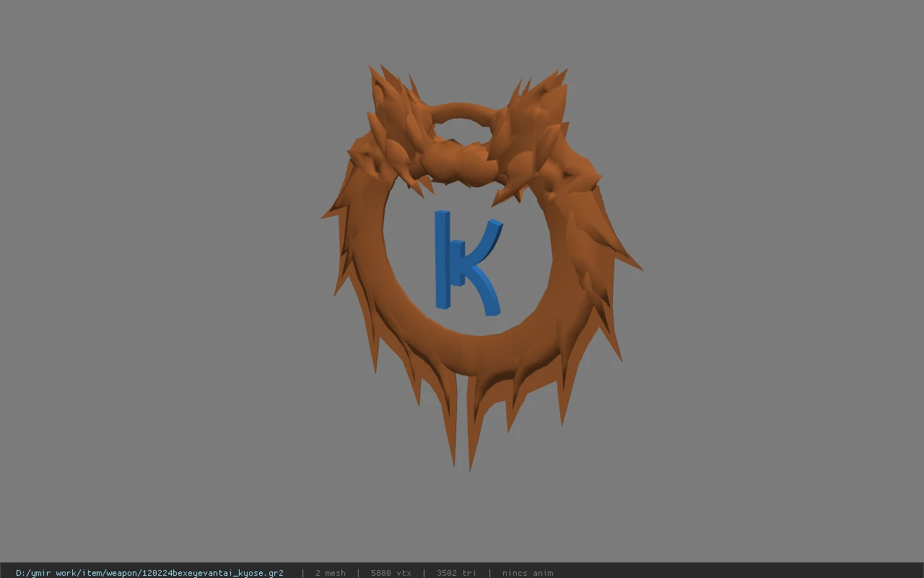Click the 'nincs anim' status text

(528, 573)
